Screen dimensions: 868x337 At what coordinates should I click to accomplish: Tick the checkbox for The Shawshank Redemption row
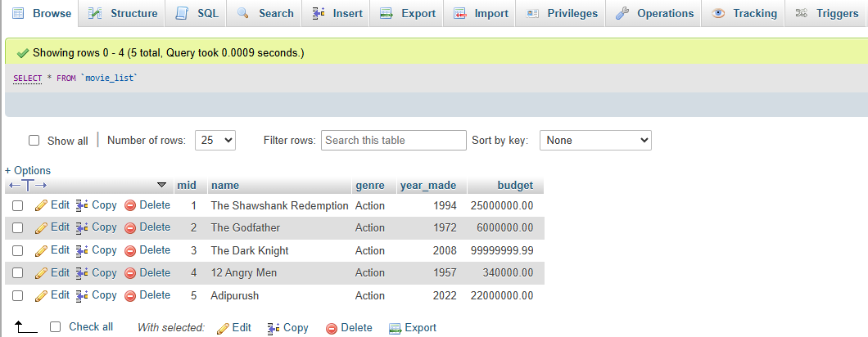pos(17,206)
